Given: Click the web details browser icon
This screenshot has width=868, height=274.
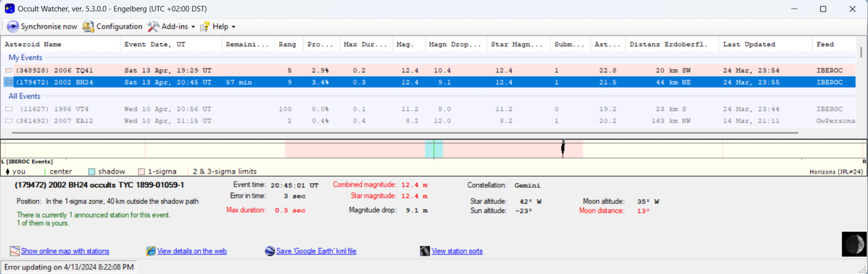Looking at the screenshot, I should [151, 251].
